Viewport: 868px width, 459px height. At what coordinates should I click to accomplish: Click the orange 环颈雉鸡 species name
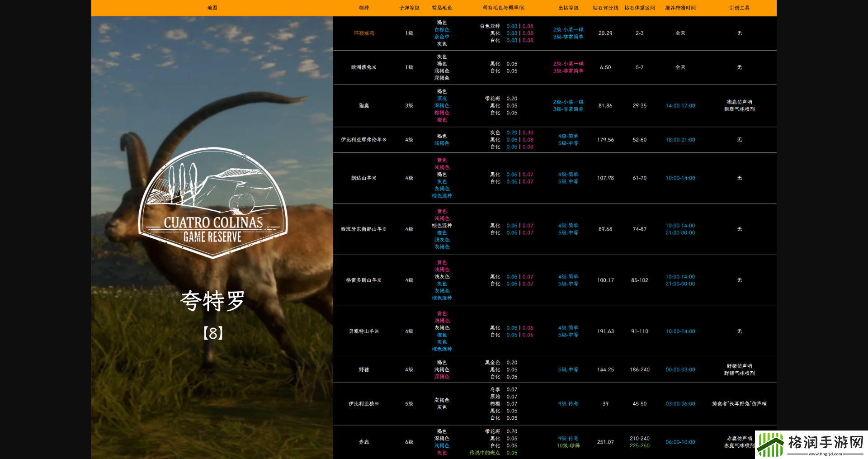tap(364, 33)
